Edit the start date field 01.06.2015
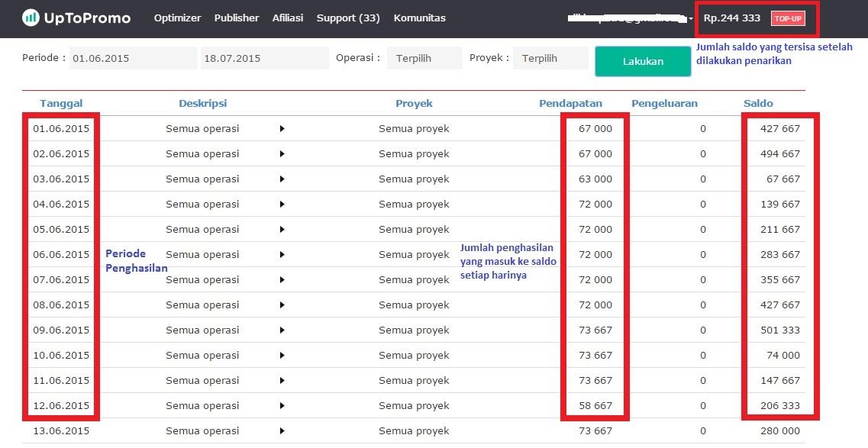 tap(133, 59)
